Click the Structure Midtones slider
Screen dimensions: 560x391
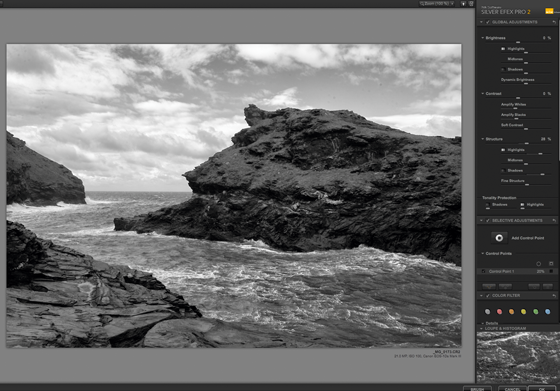coord(526,164)
